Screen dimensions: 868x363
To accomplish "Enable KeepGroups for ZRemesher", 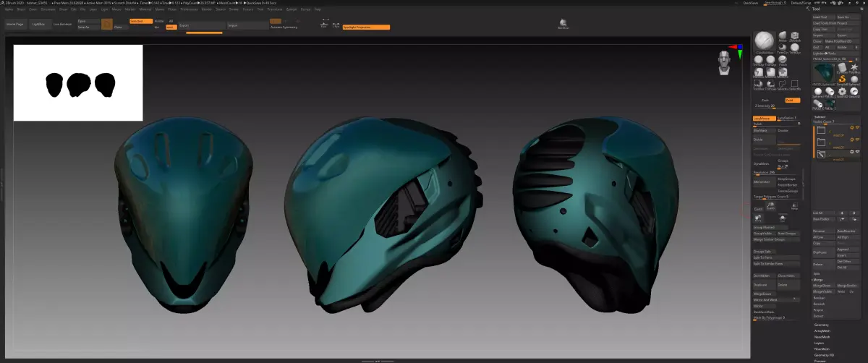I will coord(788,179).
